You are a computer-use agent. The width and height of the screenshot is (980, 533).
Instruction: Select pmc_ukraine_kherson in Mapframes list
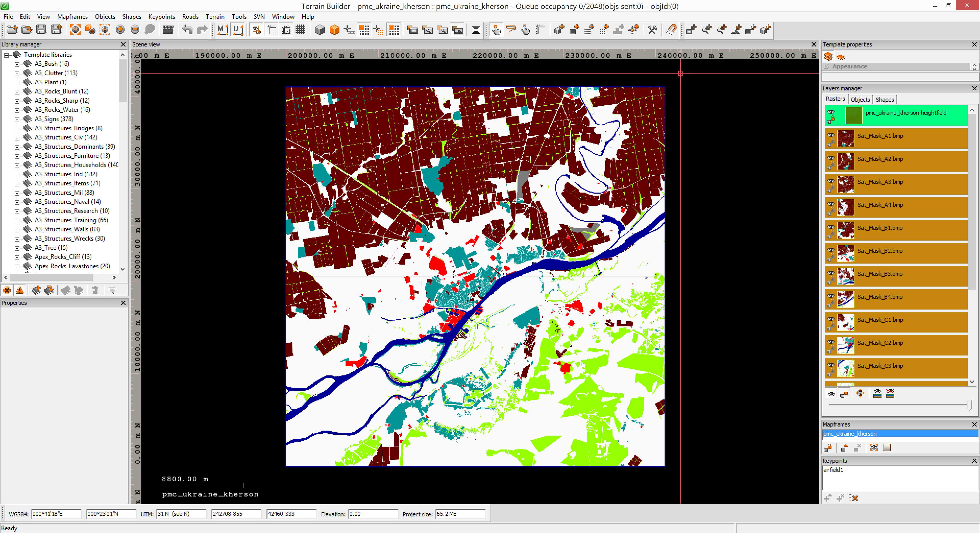tap(850, 434)
